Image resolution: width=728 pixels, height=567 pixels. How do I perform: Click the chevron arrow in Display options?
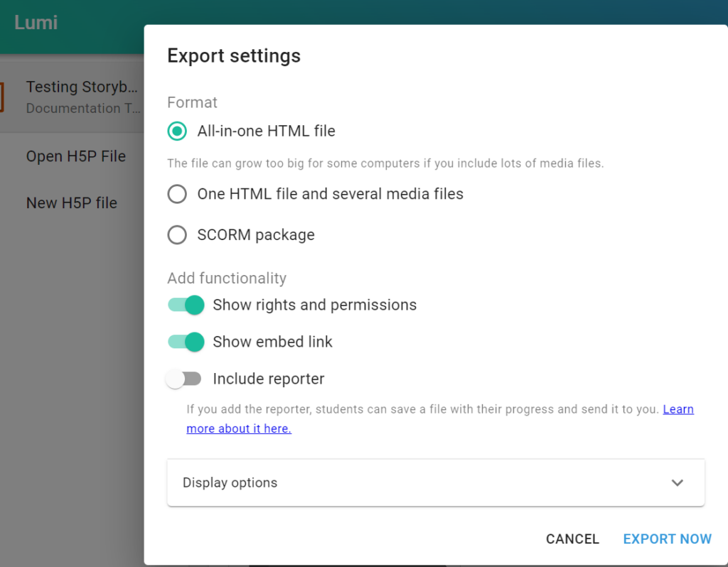click(x=677, y=483)
